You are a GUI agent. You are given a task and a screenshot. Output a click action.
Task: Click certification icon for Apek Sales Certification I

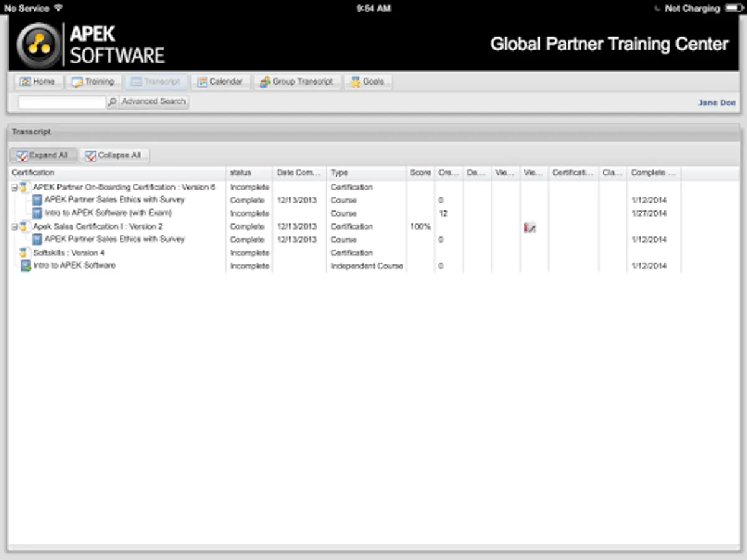[24, 226]
